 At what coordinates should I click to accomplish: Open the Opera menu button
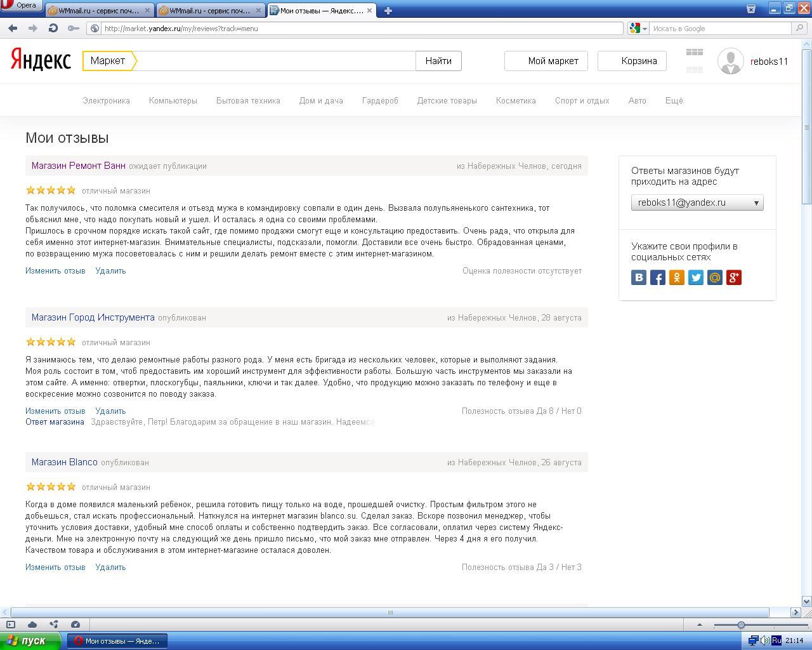click(x=21, y=5)
